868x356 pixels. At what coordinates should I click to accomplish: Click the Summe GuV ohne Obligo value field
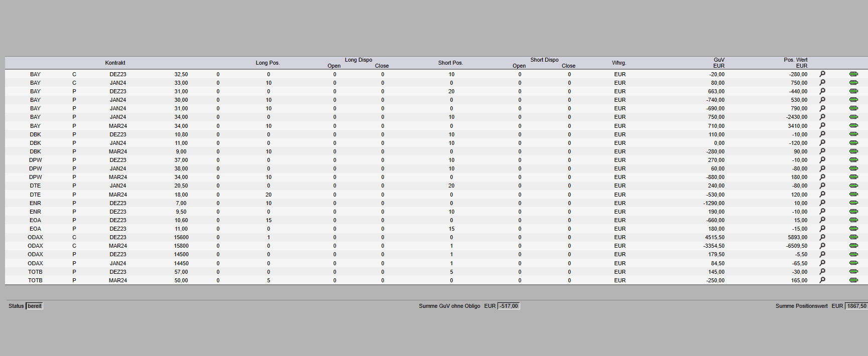(509, 306)
